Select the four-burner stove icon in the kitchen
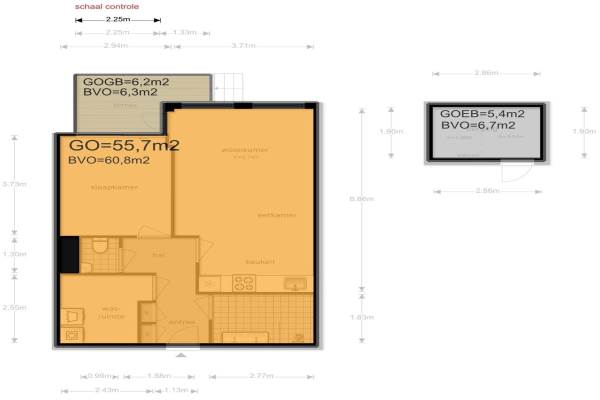The width and height of the screenshot is (600, 400). point(243,283)
